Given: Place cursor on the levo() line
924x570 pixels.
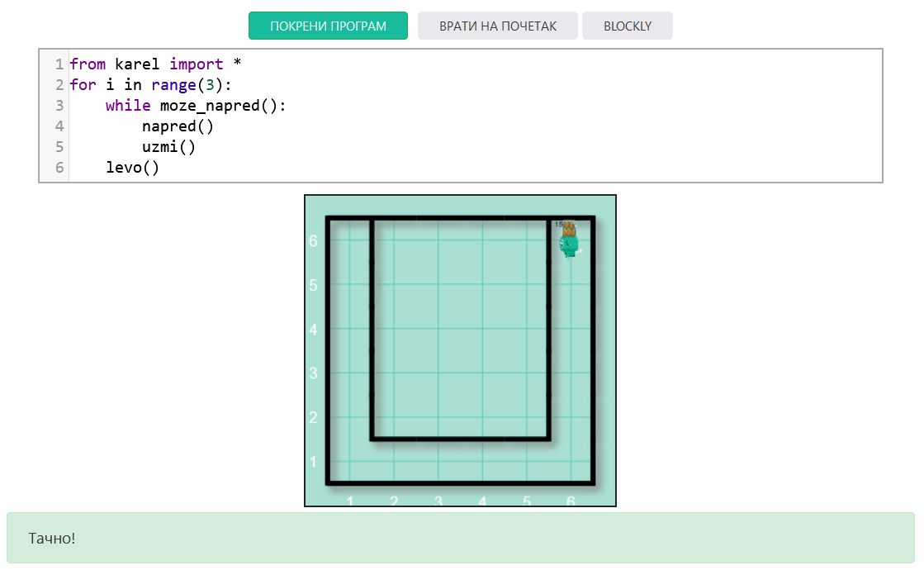Looking at the screenshot, I should tap(132, 168).
